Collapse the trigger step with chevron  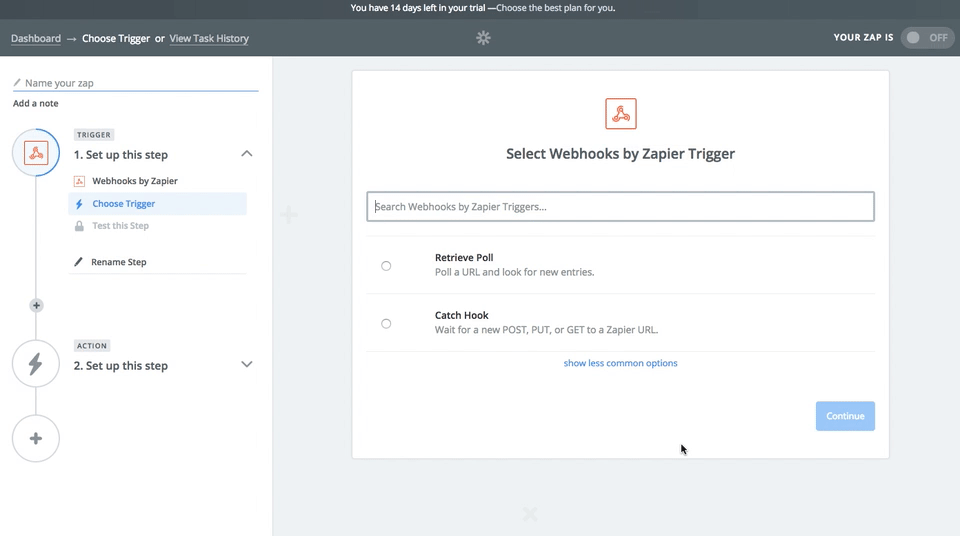point(247,154)
